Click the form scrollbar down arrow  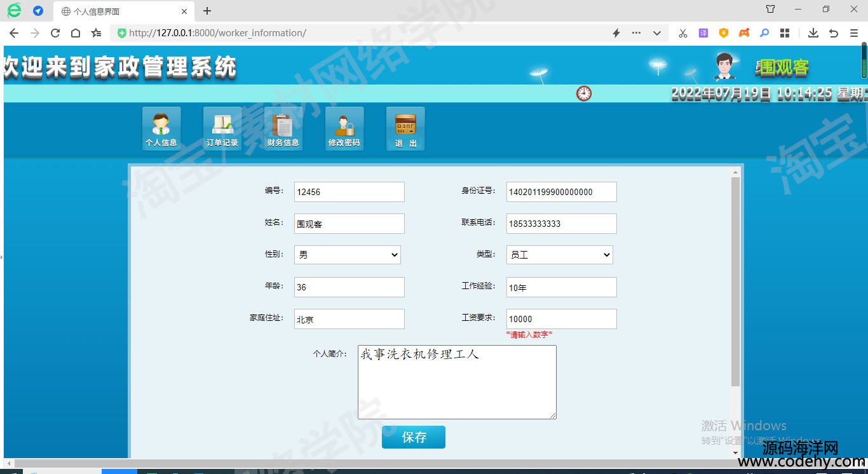[x=736, y=453]
